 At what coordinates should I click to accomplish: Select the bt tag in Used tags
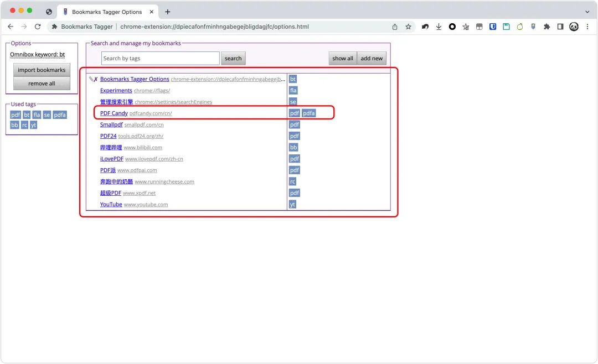pyautogui.click(x=27, y=115)
